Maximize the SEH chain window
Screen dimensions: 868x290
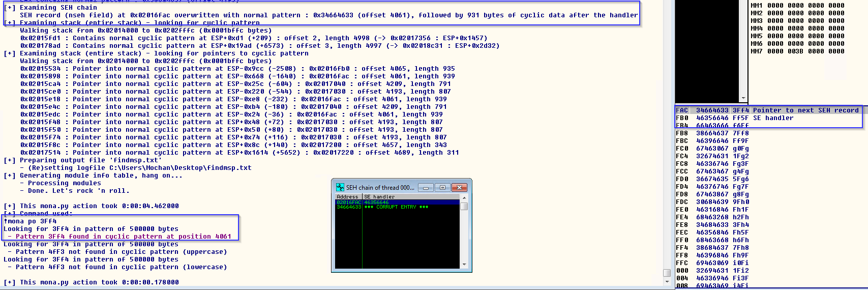coord(442,188)
